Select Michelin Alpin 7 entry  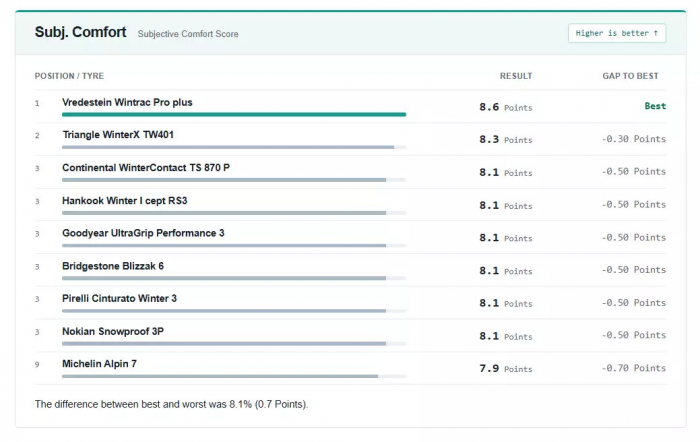point(99,364)
